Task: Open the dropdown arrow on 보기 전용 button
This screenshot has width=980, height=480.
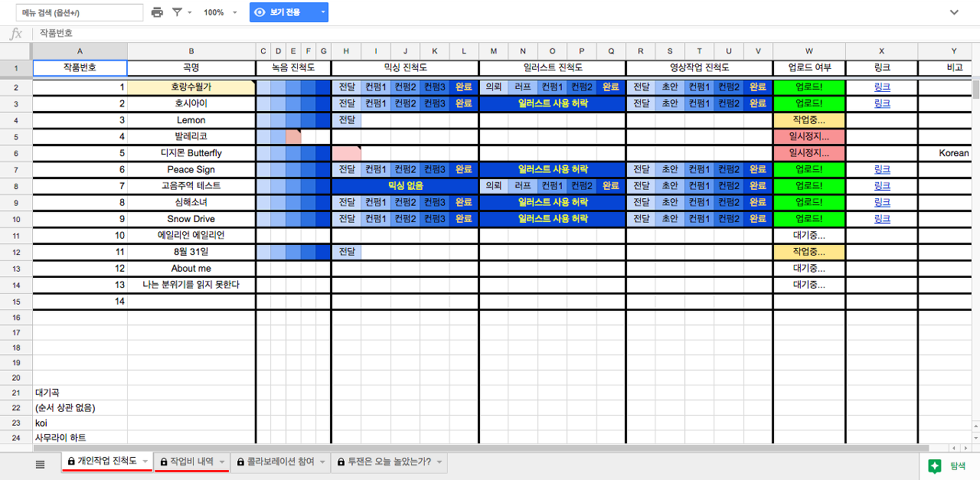Action: [x=323, y=12]
